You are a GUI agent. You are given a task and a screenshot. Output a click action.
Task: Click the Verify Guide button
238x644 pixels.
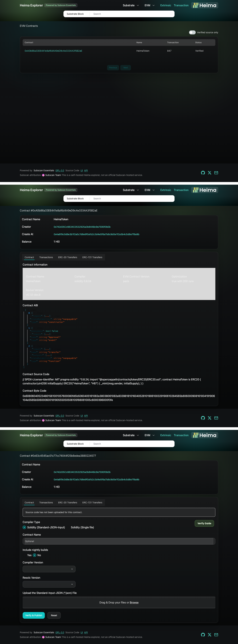(204, 523)
